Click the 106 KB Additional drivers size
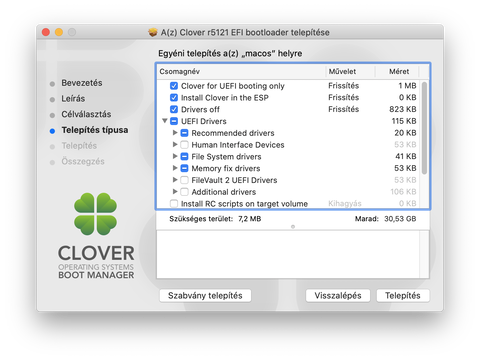This screenshot has height=360, width=480. pos(403,192)
